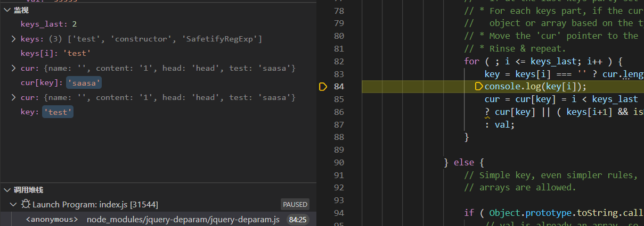Click the cur[key] value 'saasa'
Screen dimensions: 644x226
point(84,83)
